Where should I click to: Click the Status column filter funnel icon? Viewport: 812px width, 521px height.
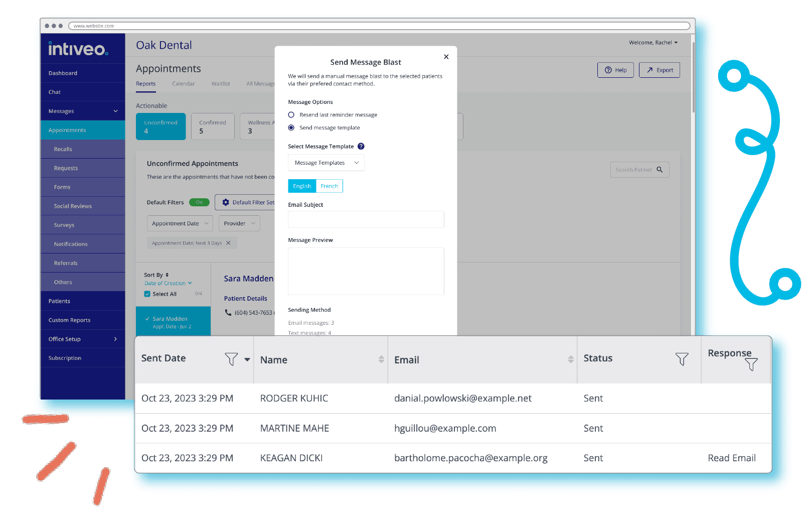click(x=682, y=359)
